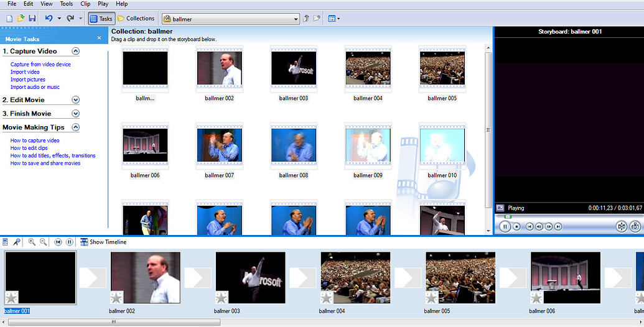Click Import audio or music link

click(35, 87)
